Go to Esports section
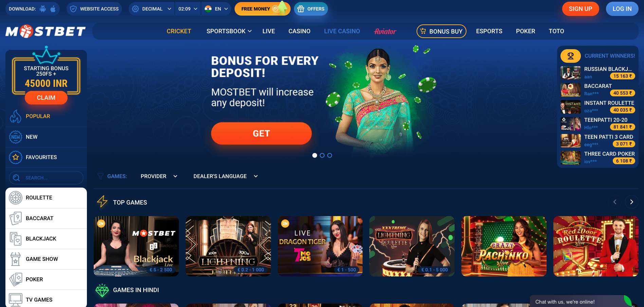 pyautogui.click(x=489, y=31)
